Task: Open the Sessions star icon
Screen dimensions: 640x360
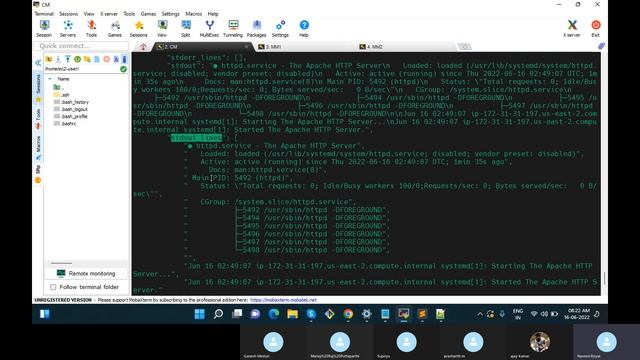Action: tap(139, 29)
